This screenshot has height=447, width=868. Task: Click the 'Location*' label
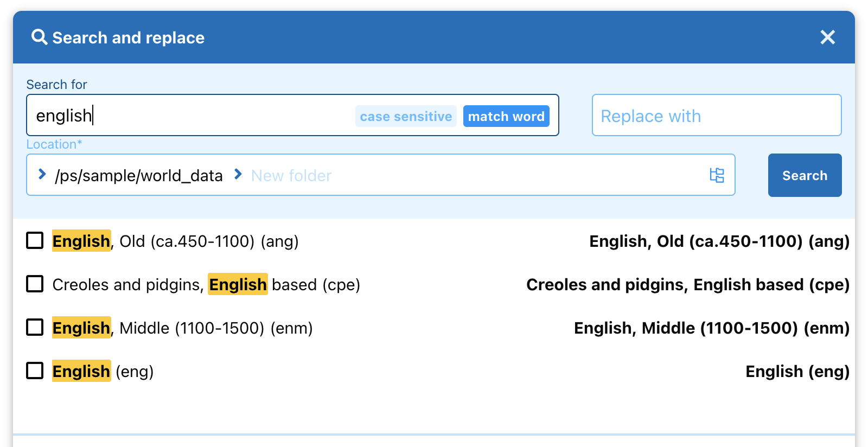pyautogui.click(x=54, y=144)
